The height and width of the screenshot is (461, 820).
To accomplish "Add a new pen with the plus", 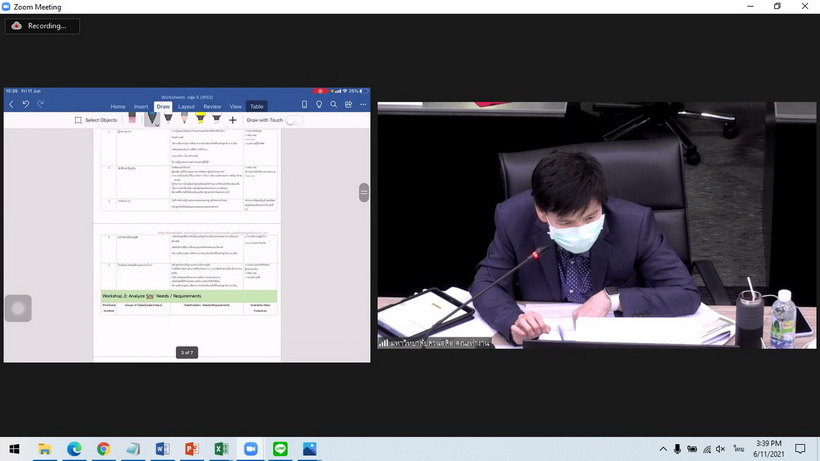I will [x=233, y=120].
